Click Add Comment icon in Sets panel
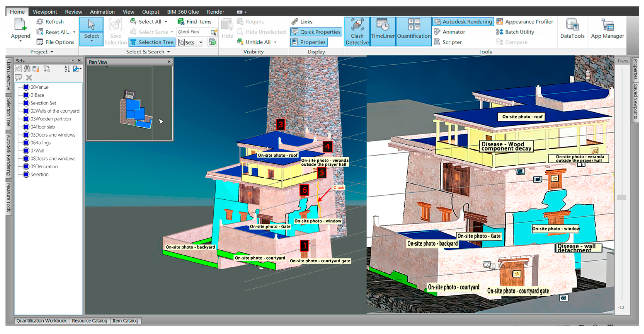644x334 pixels. tap(18, 77)
